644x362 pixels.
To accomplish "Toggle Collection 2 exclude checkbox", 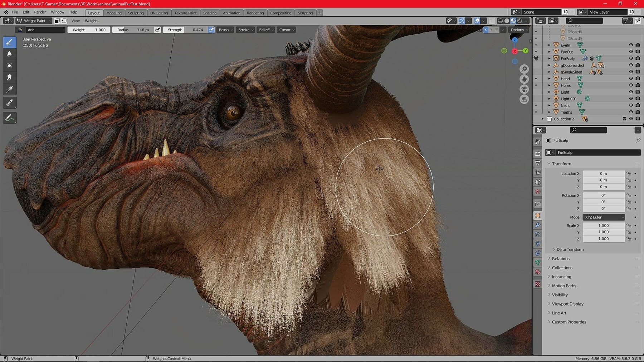I will [624, 119].
